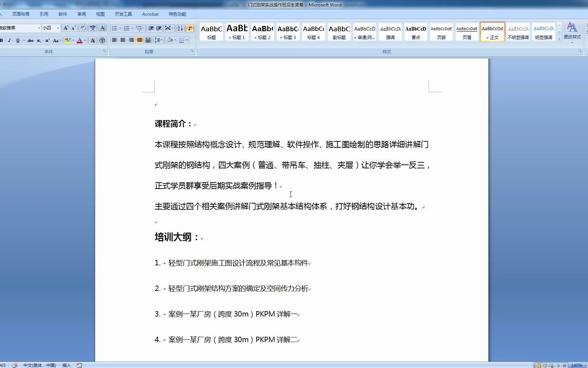Open the font size dropdown (小四)
This screenshot has width=588, height=368.
tap(58, 28)
